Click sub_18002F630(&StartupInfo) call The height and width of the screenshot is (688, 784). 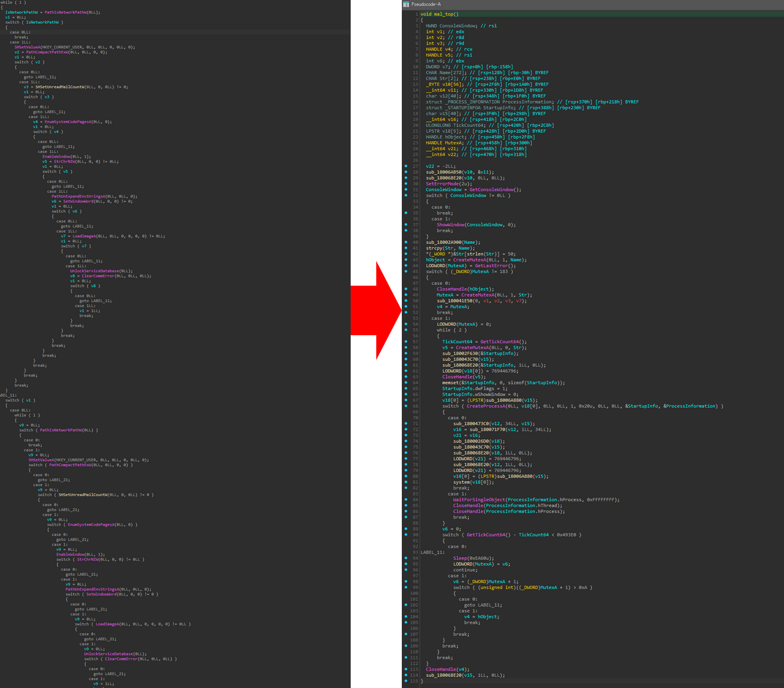coord(480,353)
